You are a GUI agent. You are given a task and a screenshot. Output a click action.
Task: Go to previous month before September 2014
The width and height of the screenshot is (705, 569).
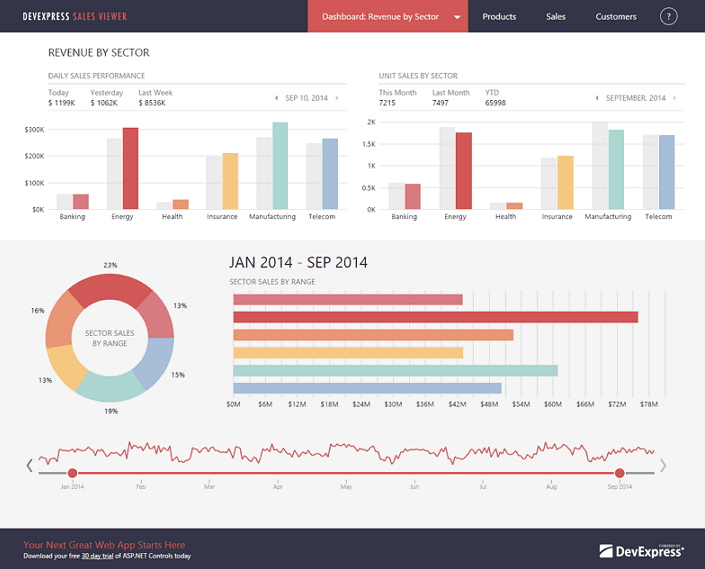tap(597, 98)
